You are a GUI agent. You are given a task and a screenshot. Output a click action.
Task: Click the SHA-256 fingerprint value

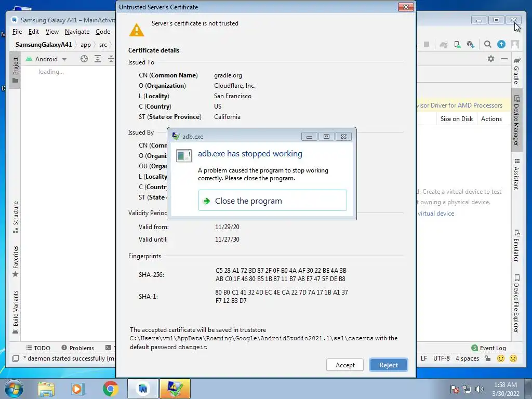[281, 274]
